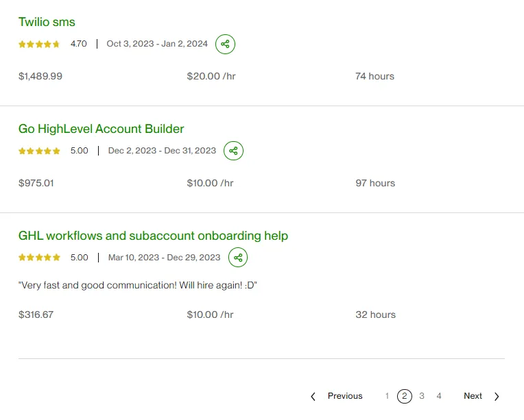The image size is (524, 420).
Task: Click the left chevron pagination arrow
Action: 313,396
